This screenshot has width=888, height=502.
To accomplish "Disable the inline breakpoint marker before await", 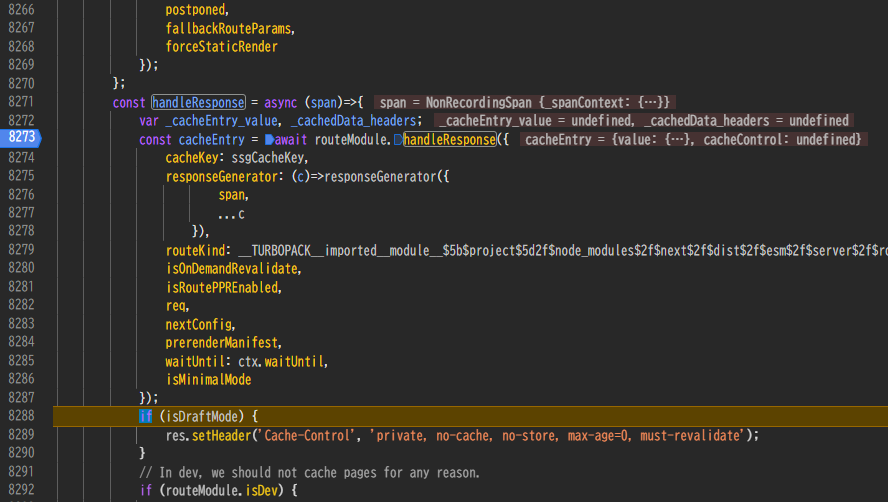I will coord(270,140).
